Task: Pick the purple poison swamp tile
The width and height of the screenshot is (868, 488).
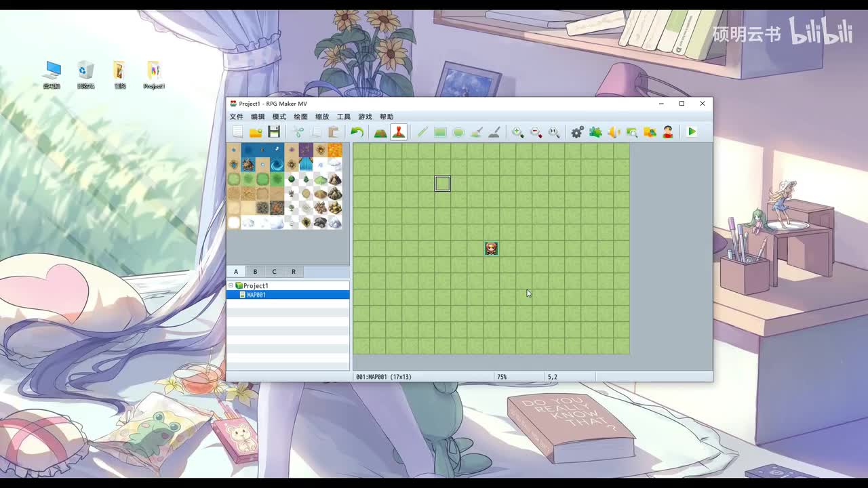Action: click(306, 150)
